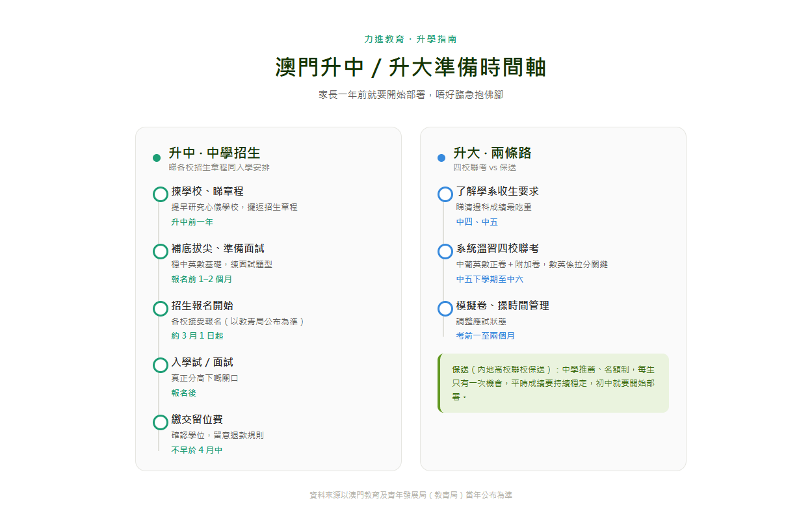
Task: Click description 調整應試狀態
Action: [481, 321]
